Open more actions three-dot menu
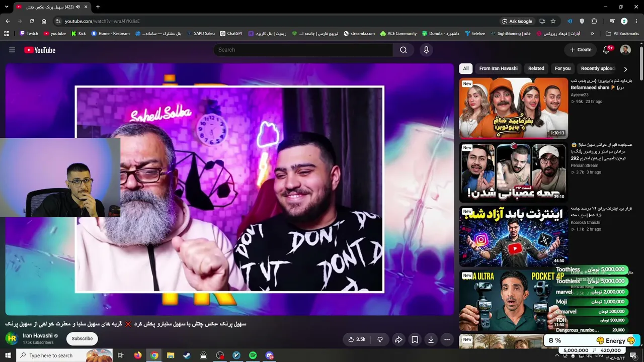Image resolution: width=644 pixels, height=362 pixels. [447, 339]
